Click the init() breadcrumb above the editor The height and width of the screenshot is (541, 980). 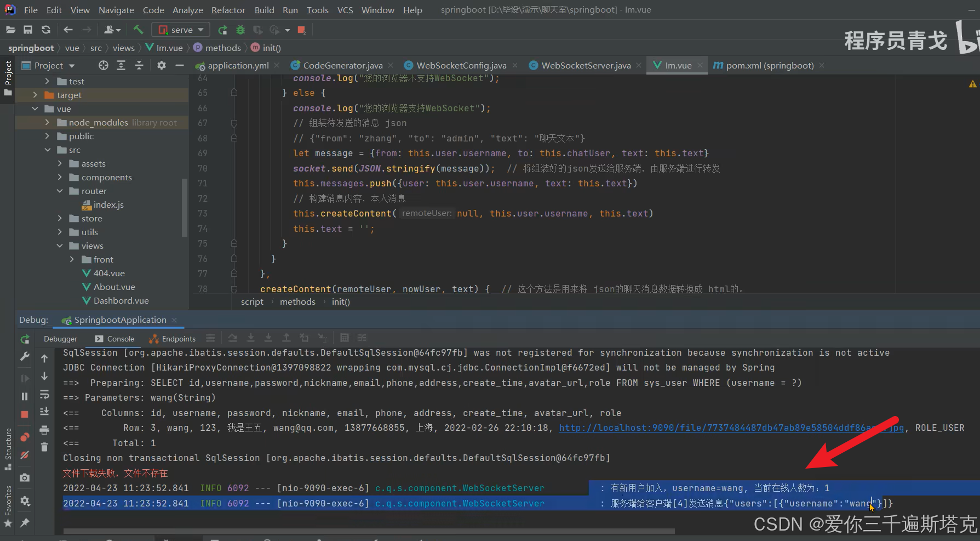(x=271, y=48)
